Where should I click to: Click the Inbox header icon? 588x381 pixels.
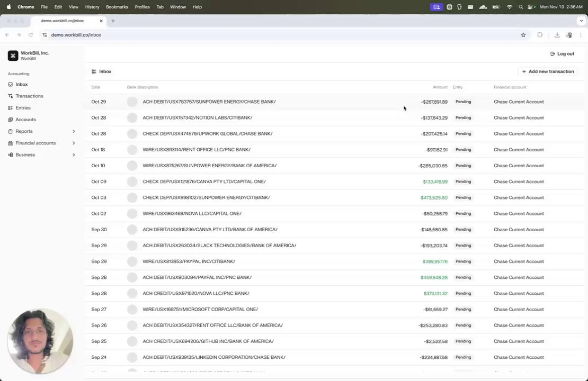pyautogui.click(x=94, y=71)
